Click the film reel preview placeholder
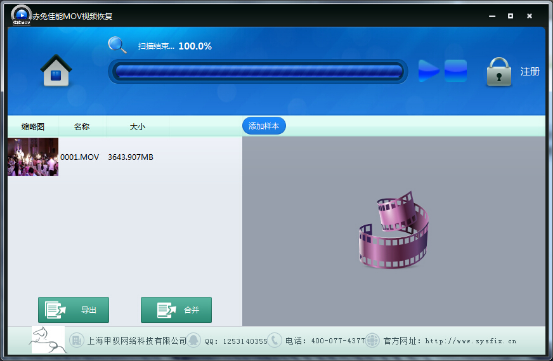This screenshot has height=361, width=553. (x=394, y=230)
